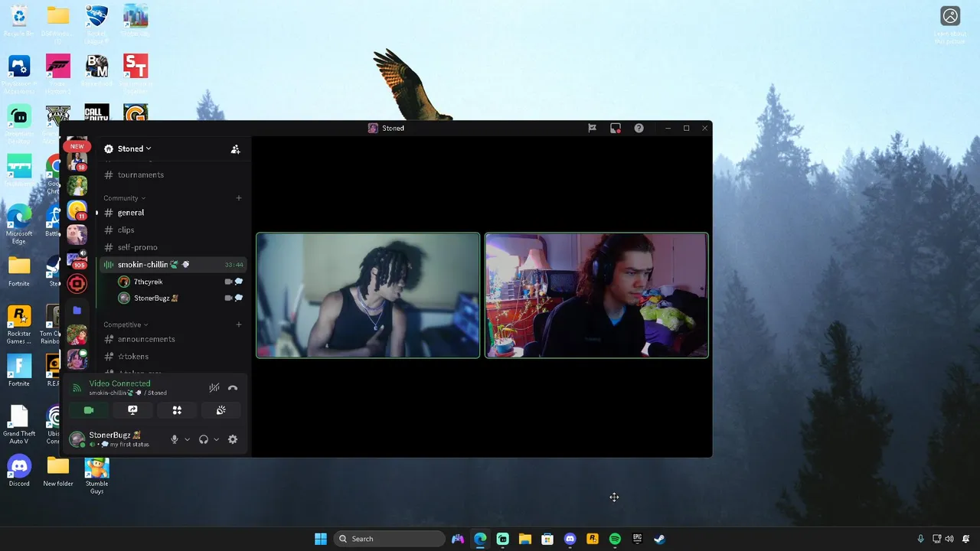980x551 pixels.
Task: Select the smokin-chillin voice channel
Action: pyautogui.click(x=173, y=265)
